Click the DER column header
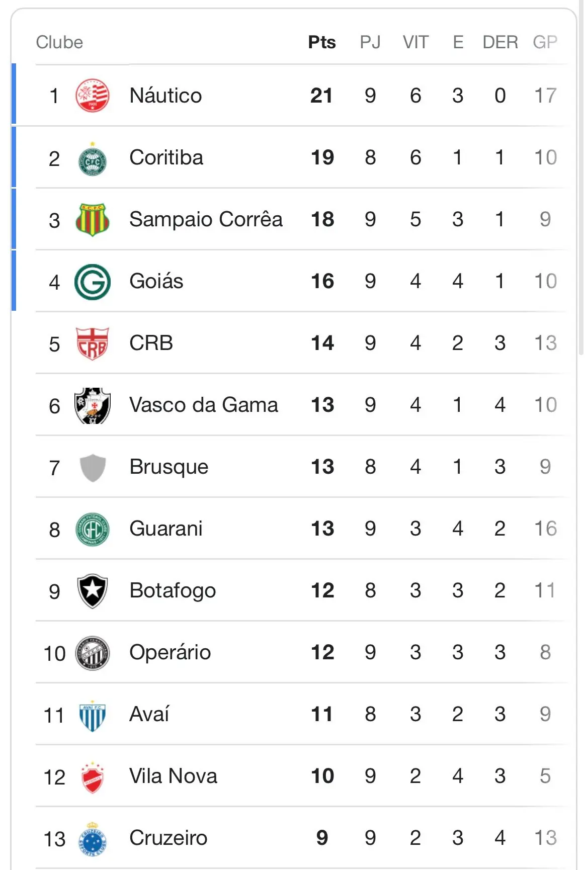Viewport: 588px width, 870px height. coord(500,42)
